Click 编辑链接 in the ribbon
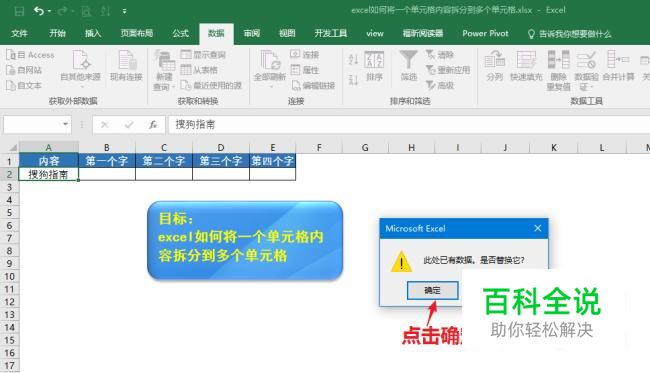Viewport: 650px width, 373px height. coord(313,85)
